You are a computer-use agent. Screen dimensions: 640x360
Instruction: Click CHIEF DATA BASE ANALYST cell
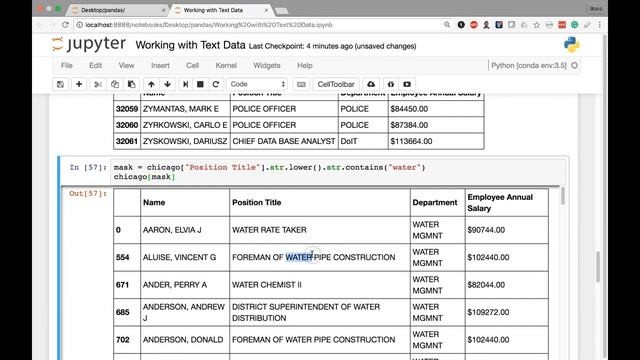click(x=284, y=141)
